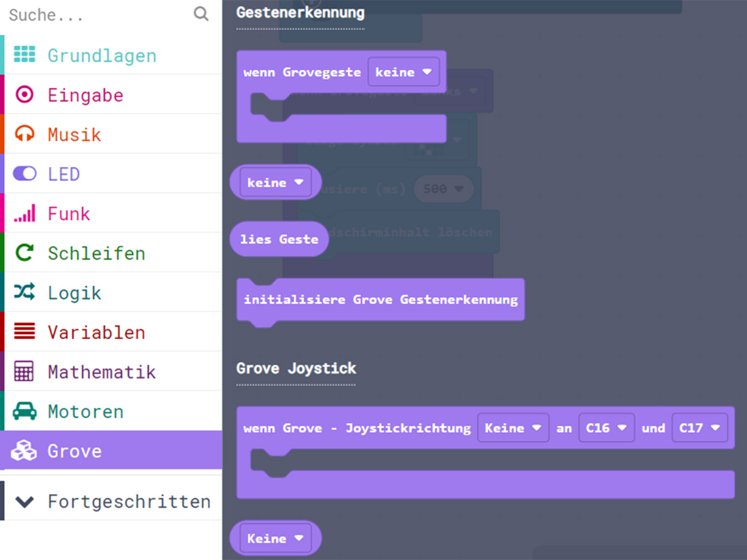
Task: Select the Grove category
Action: click(x=75, y=451)
